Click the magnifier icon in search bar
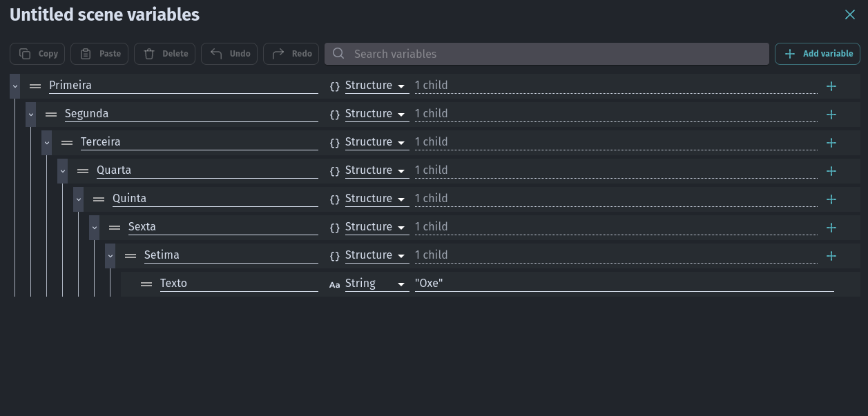The height and width of the screenshot is (416, 868). tap(338, 54)
